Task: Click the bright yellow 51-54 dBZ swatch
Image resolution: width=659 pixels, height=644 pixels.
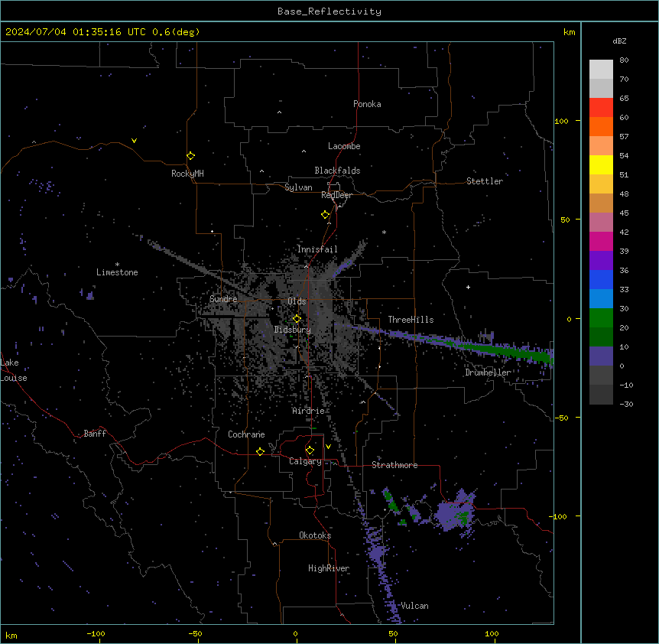Action: click(x=601, y=164)
